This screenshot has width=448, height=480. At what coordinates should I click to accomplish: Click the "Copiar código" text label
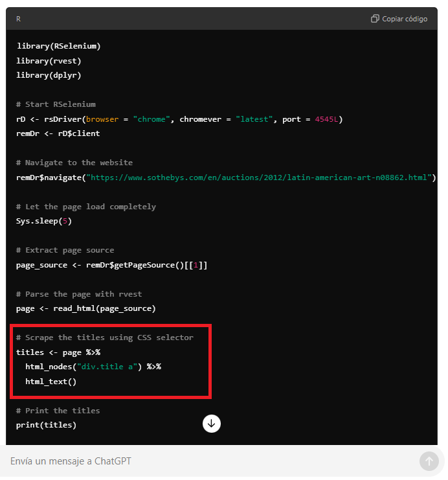(x=405, y=19)
